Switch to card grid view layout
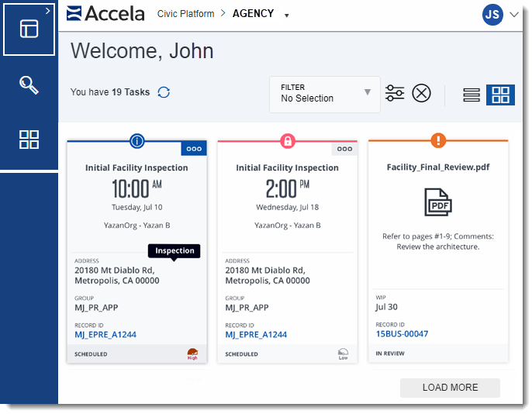This screenshot has width=532, height=414. [x=500, y=95]
